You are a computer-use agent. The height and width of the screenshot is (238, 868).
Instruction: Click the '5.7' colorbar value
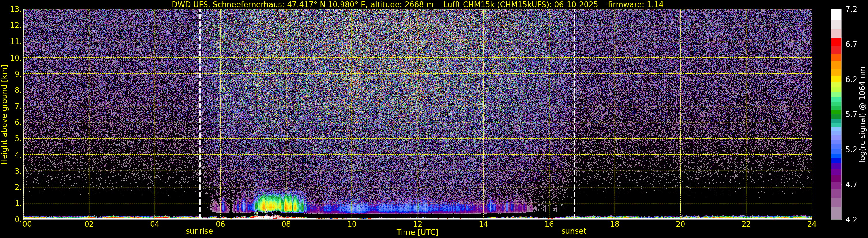pyautogui.click(x=851, y=114)
